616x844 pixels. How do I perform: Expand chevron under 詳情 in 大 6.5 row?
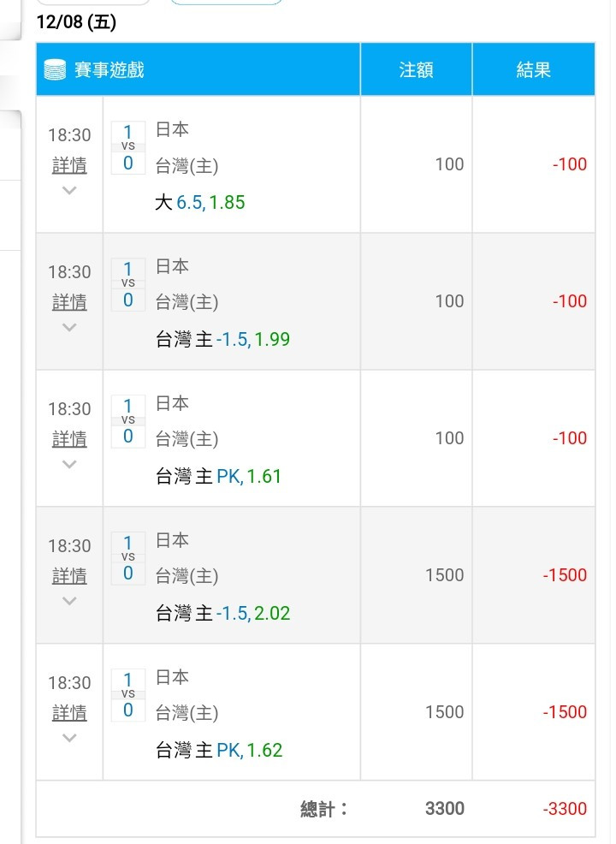coord(69,190)
